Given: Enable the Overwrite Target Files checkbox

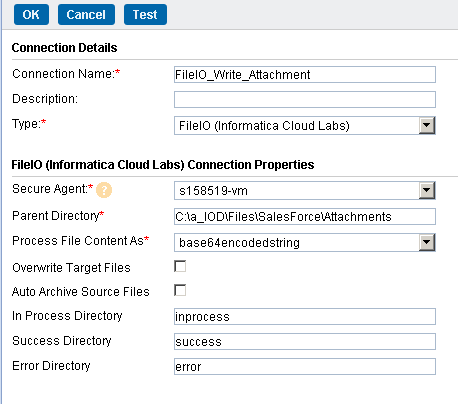Looking at the screenshot, I should click(180, 266).
